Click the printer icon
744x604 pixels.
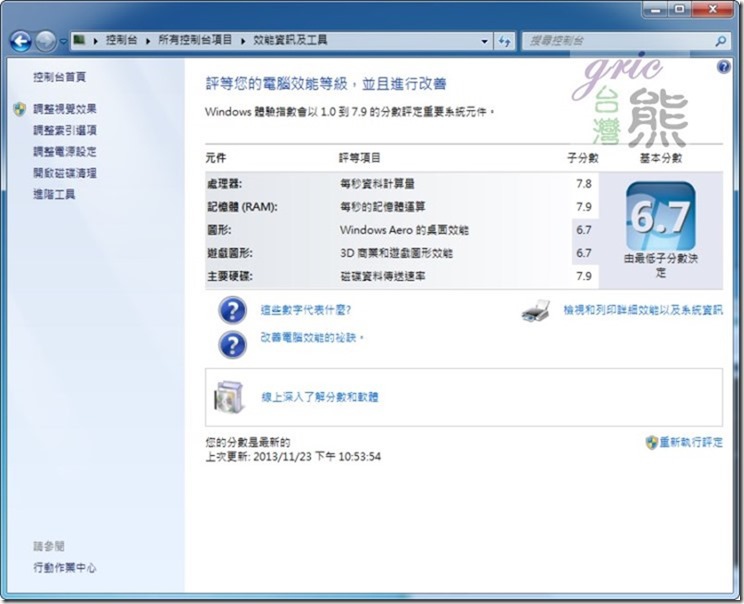tap(536, 311)
